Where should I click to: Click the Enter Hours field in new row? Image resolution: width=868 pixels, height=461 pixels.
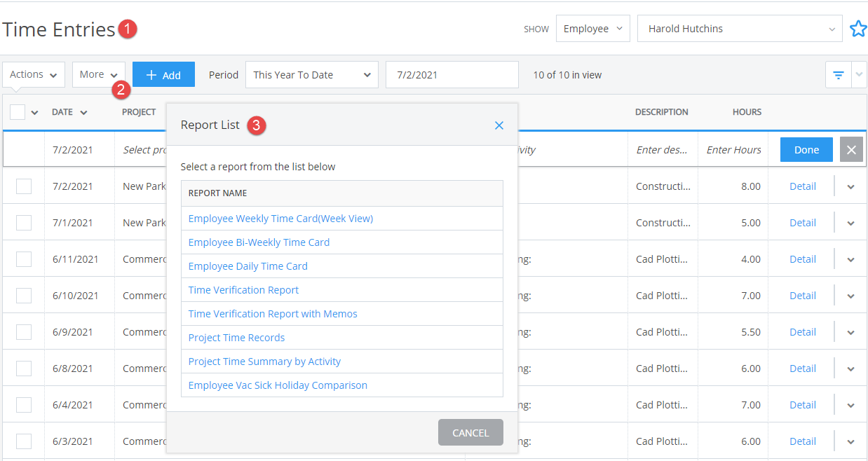coord(733,150)
